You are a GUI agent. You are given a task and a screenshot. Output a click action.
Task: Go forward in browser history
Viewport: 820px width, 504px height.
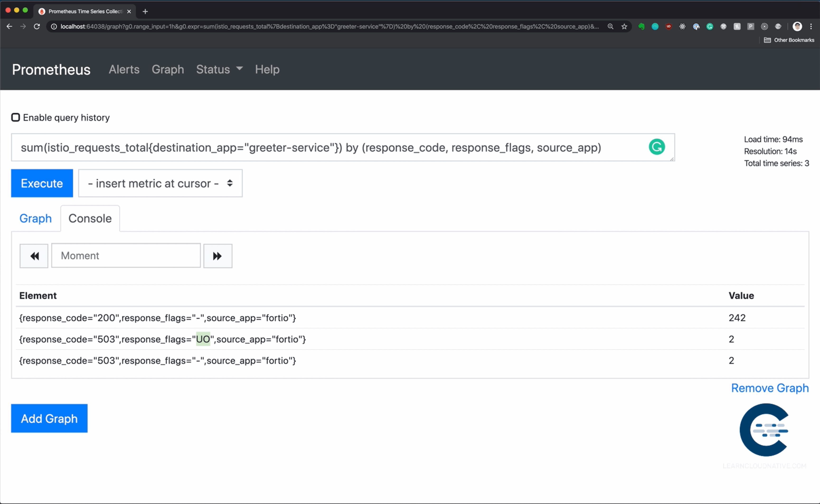(23, 26)
